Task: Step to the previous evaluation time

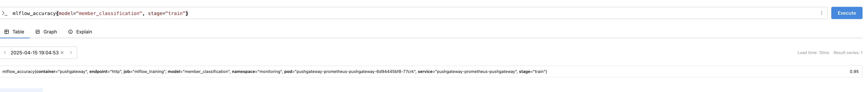Action: coord(5,53)
